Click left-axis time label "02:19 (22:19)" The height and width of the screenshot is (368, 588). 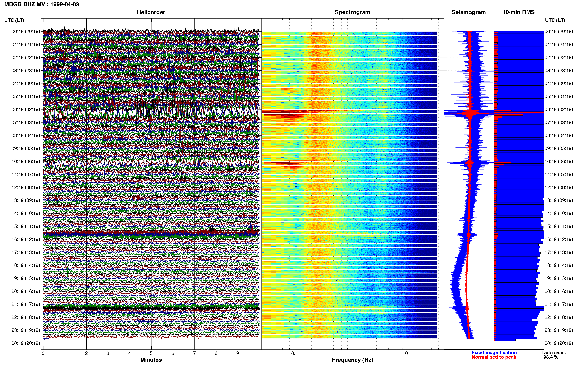point(26,57)
